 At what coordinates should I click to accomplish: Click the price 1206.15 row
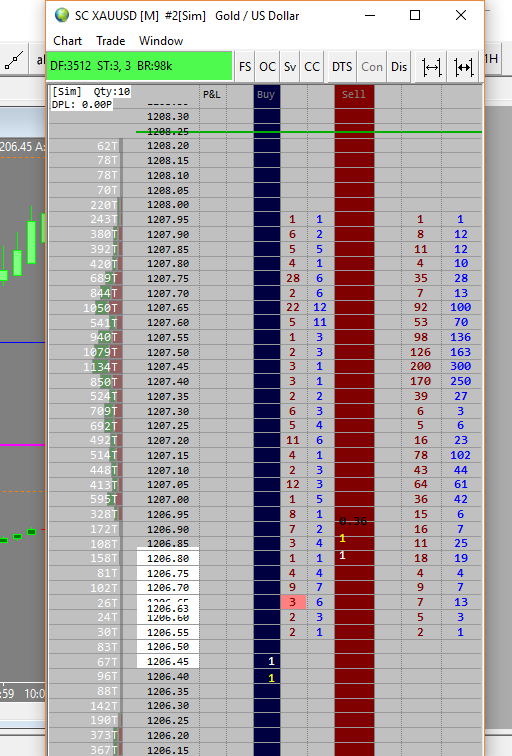point(168,750)
